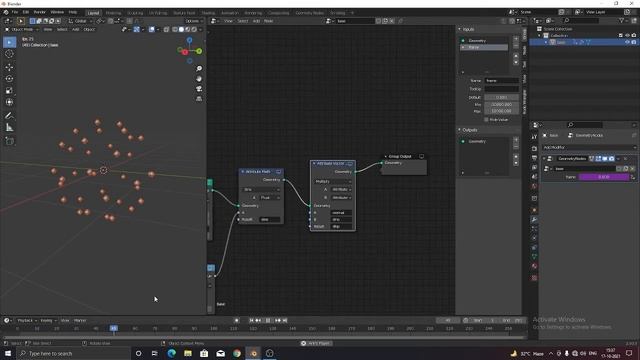Enable solid viewport shading mode
This screenshot has width=640, height=360.
(181, 29)
